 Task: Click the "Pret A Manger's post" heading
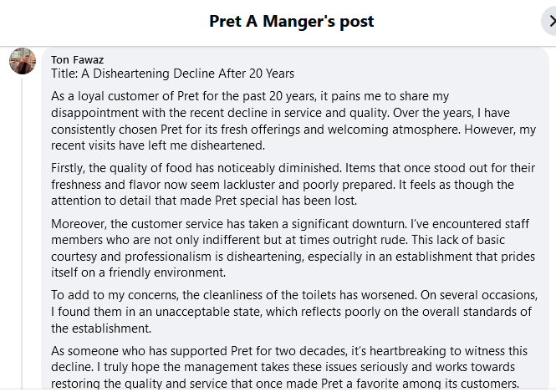coord(292,22)
